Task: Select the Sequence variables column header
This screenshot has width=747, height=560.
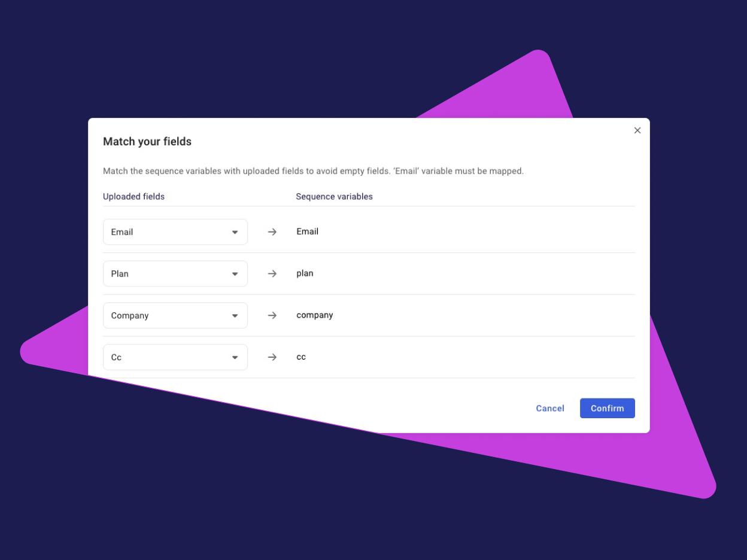Action: coord(334,196)
